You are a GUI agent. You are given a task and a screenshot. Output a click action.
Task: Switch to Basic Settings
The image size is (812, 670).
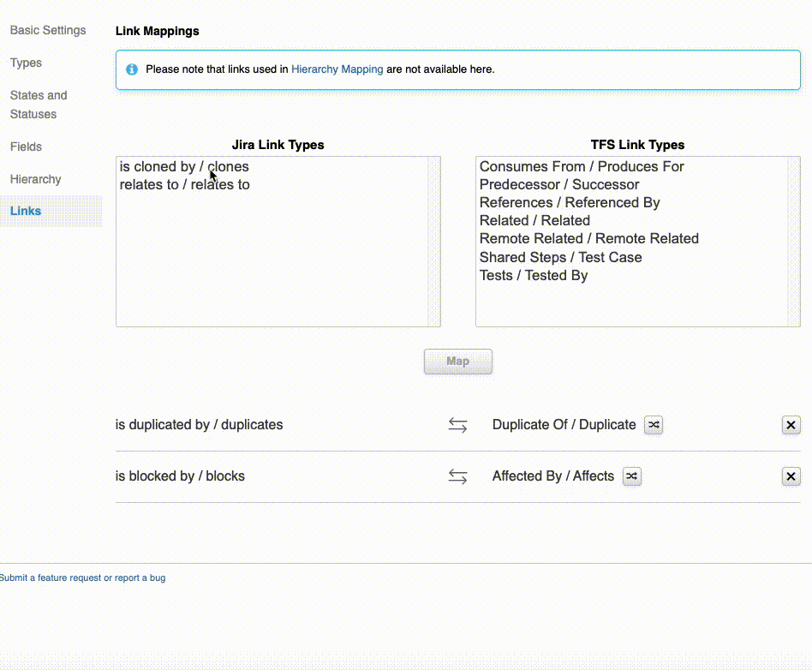point(47,30)
